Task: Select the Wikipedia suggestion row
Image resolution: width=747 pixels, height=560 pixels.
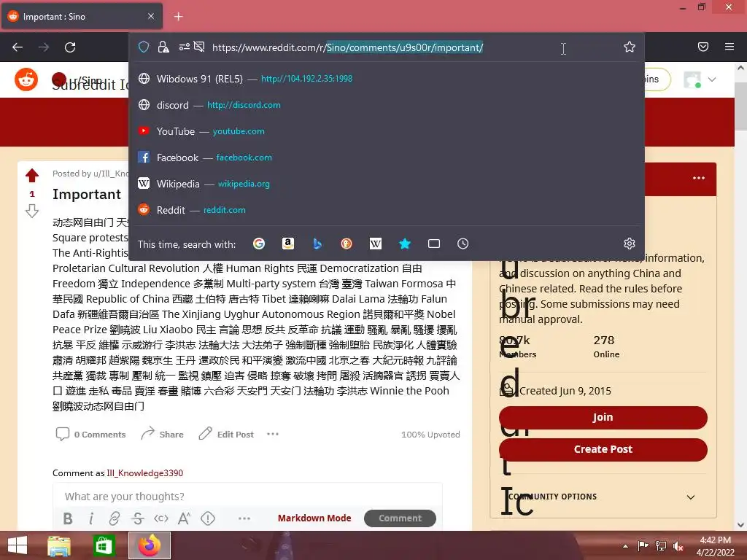Action: pyautogui.click(x=387, y=183)
